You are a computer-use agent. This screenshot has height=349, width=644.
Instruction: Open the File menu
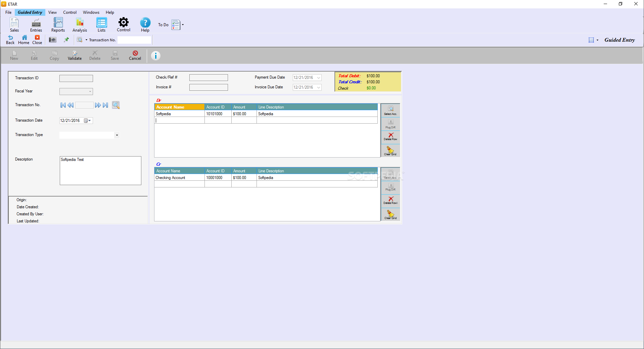[x=8, y=12]
